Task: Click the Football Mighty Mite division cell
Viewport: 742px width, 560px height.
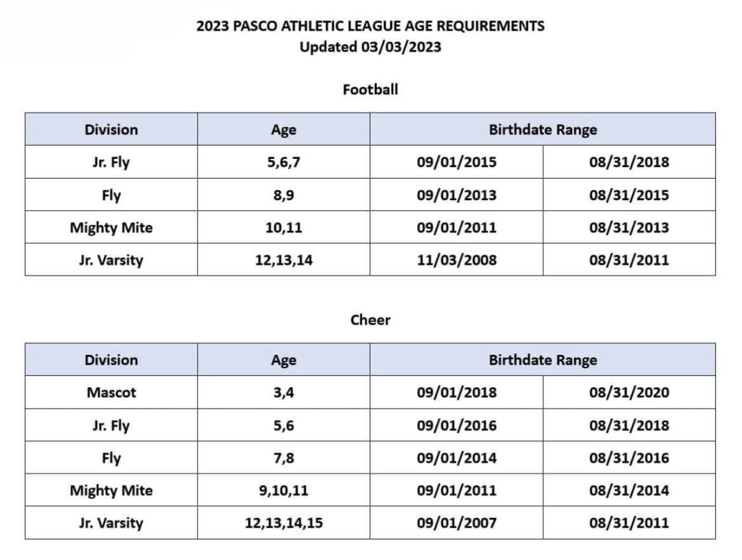Action: click(x=111, y=227)
